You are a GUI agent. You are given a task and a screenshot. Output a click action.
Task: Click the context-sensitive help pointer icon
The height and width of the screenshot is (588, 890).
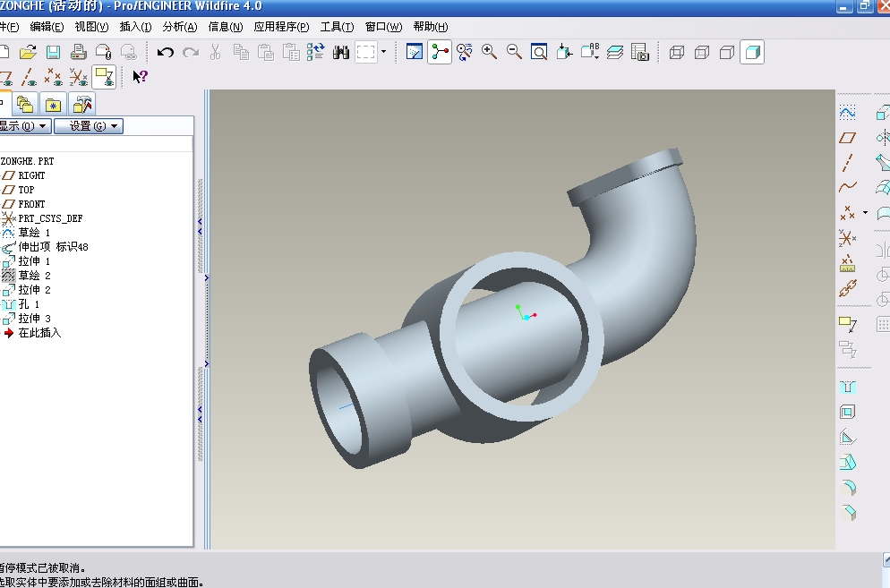tap(140, 77)
